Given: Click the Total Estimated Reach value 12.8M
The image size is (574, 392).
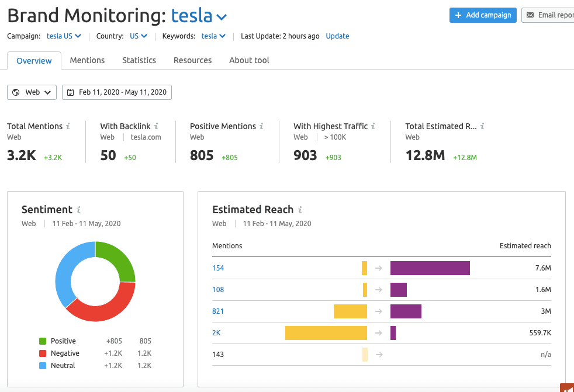Looking at the screenshot, I should coord(425,155).
